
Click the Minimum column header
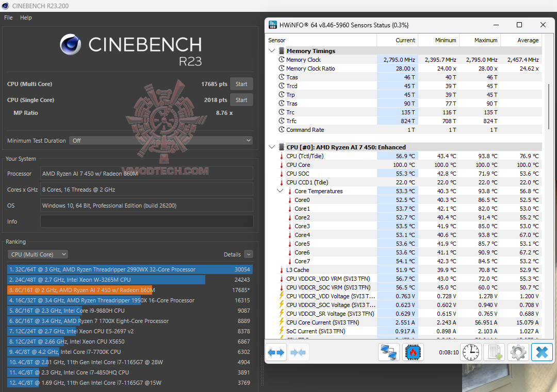(x=439, y=40)
